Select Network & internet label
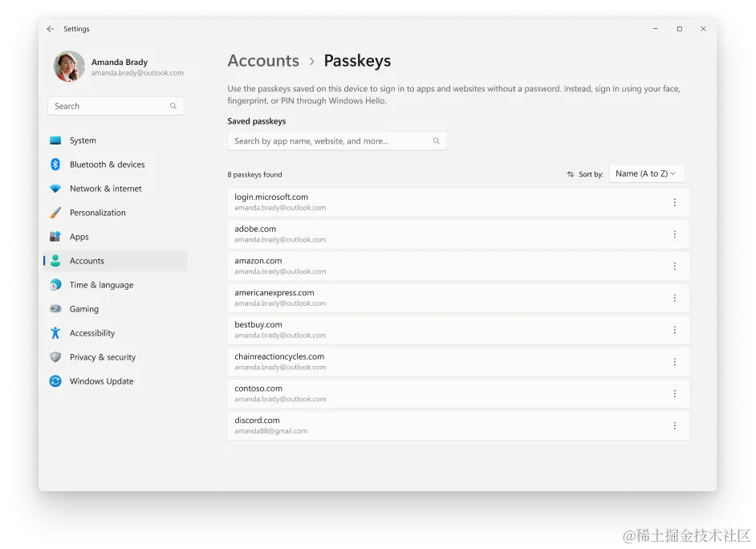This screenshot has height=549, width=756. (106, 189)
